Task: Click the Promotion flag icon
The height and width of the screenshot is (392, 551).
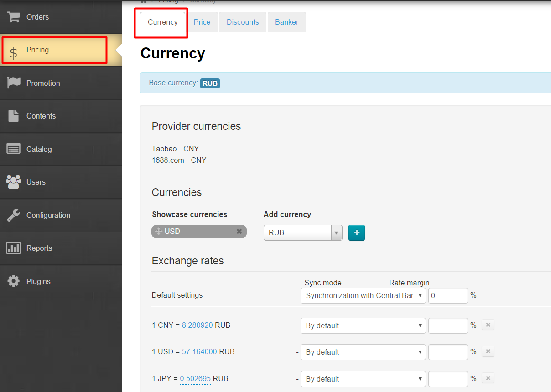Action: point(14,83)
